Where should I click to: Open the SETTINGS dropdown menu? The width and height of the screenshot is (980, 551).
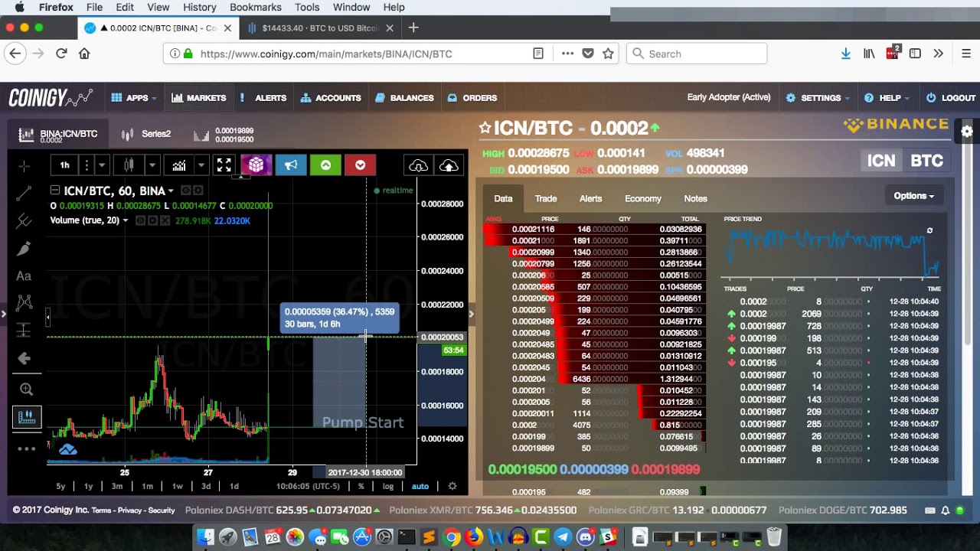coord(818,98)
